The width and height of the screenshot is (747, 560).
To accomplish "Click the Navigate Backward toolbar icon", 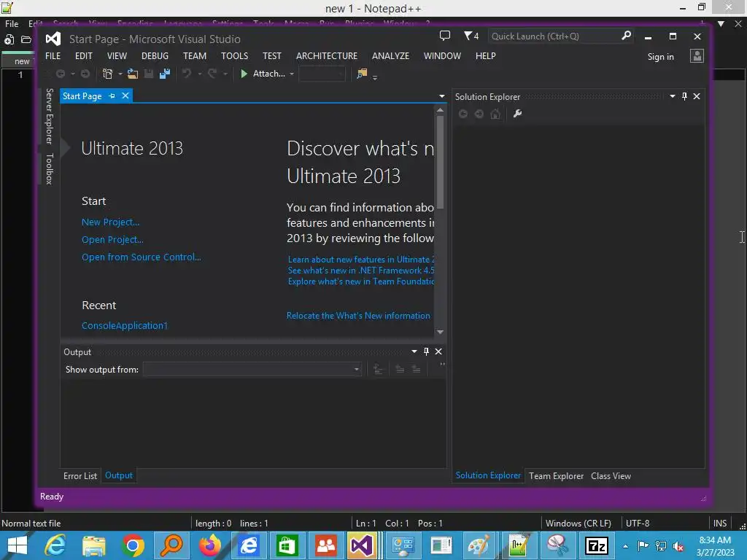I will pyautogui.click(x=61, y=74).
